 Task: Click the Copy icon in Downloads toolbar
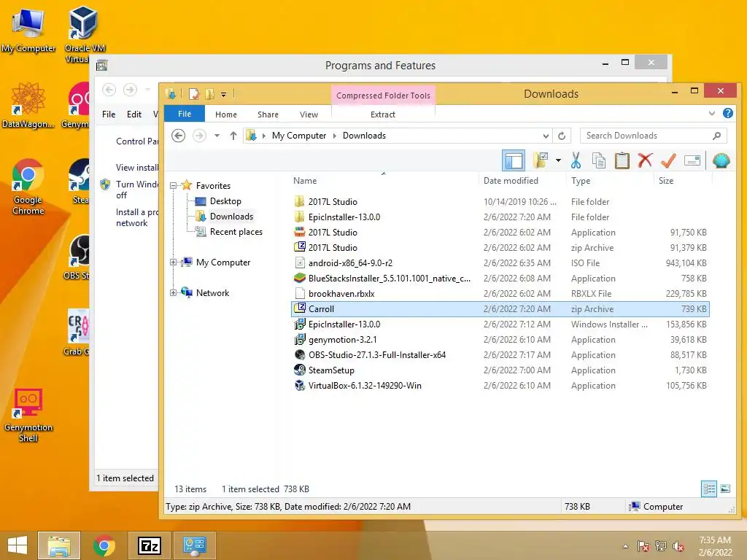click(x=599, y=160)
